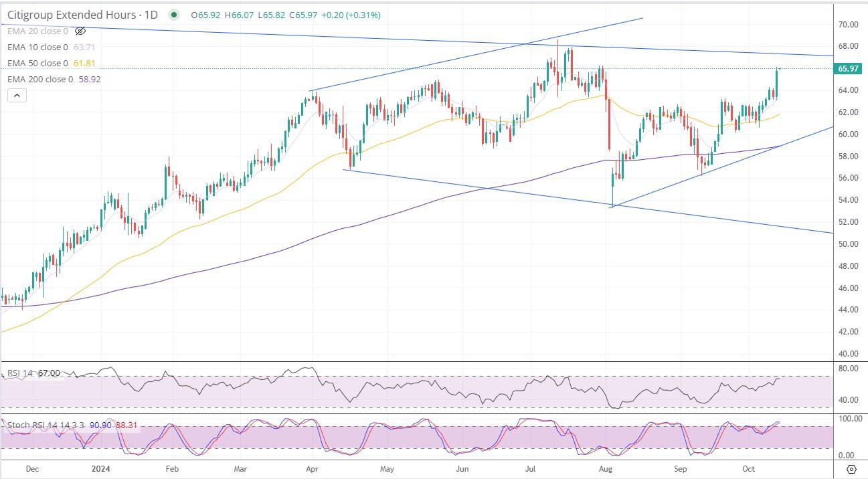Select the Stoch RSI 14 14 3 3 label
This screenshot has height=479, width=868.
coord(44,424)
